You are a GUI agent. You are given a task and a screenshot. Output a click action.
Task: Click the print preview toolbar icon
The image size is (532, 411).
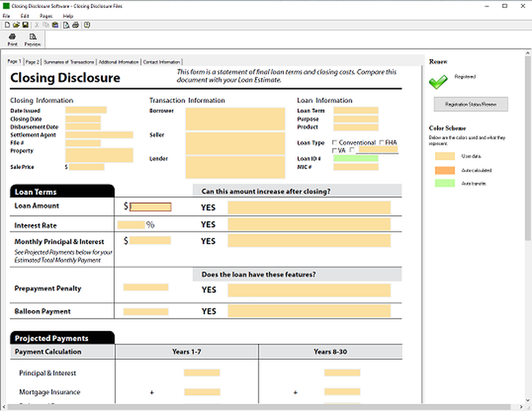click(x=65, y=25)
